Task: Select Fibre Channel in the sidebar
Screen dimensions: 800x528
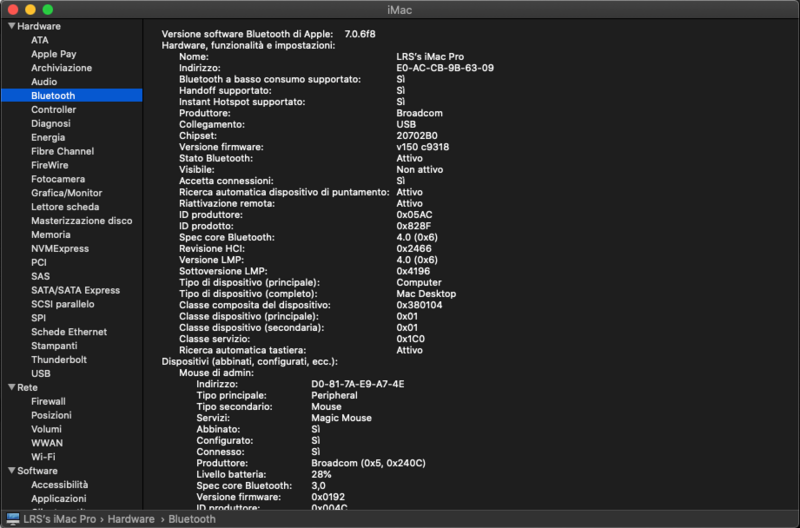Action: click(x=62, y=151)
